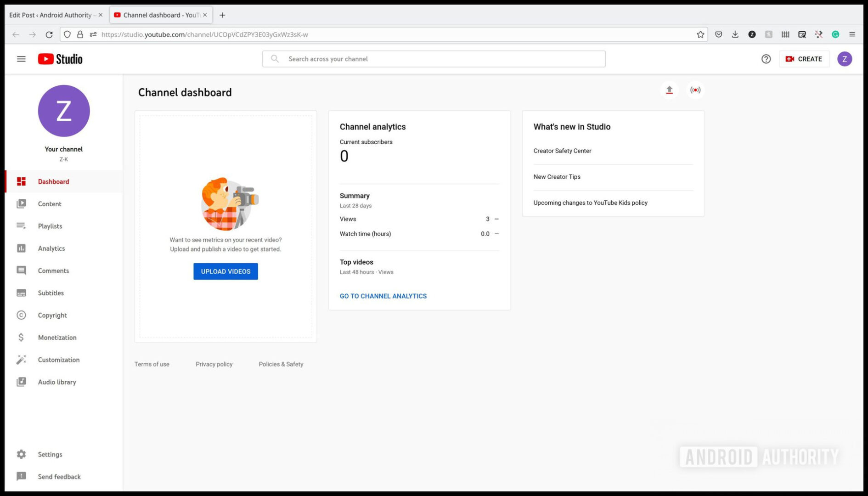Screen dimensions: 868x496
Task: Toggle the hamburger menu beside YouTube Studio logo
Action: coord(21,59)
